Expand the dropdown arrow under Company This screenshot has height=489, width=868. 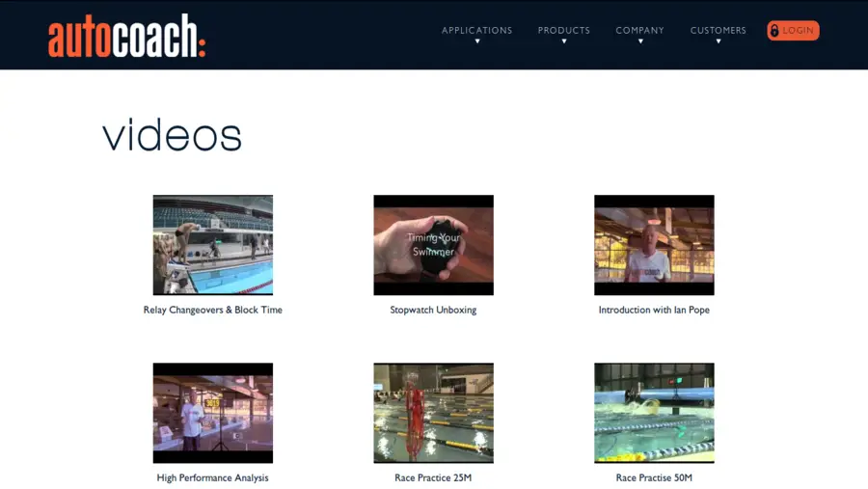click(x=640, y=41)
